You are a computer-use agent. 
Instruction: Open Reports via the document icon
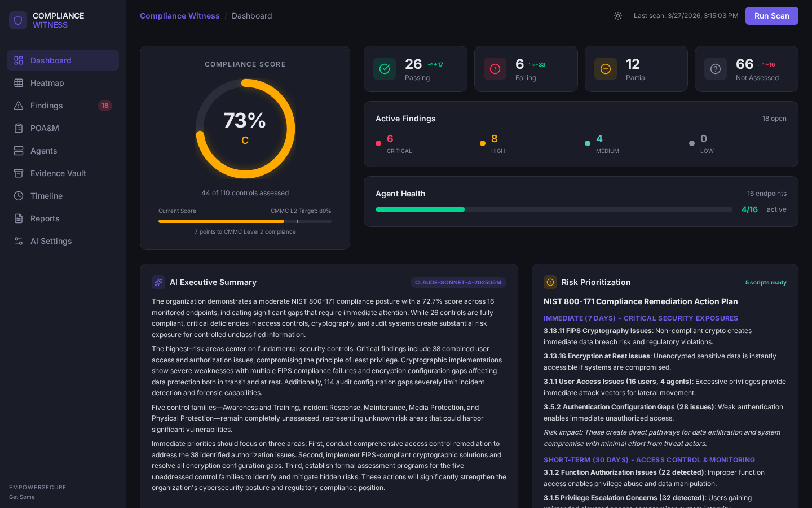tap(19, 218)
